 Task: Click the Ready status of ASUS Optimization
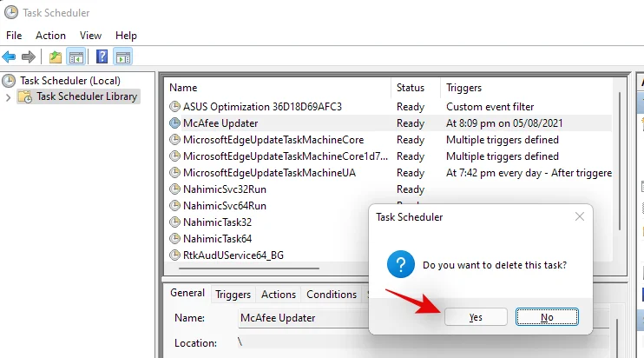point(411,107)
